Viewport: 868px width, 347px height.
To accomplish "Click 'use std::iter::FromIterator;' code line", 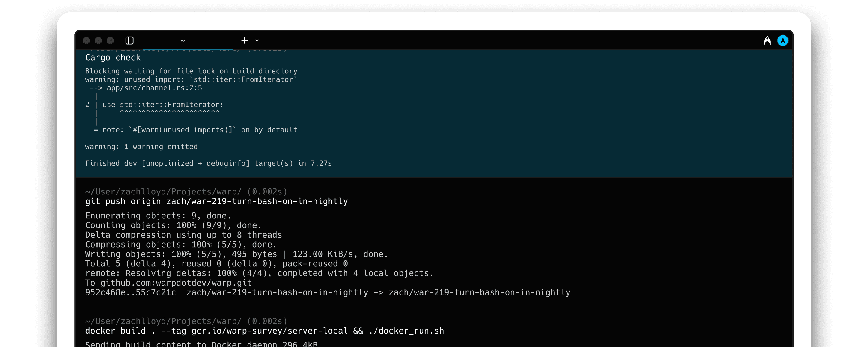I will (163, 105).
